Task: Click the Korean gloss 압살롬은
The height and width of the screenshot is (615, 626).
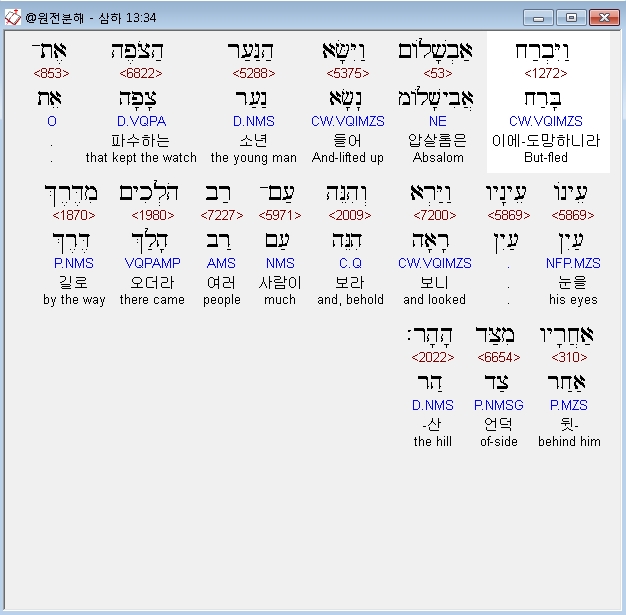Action: coord(438,140)
